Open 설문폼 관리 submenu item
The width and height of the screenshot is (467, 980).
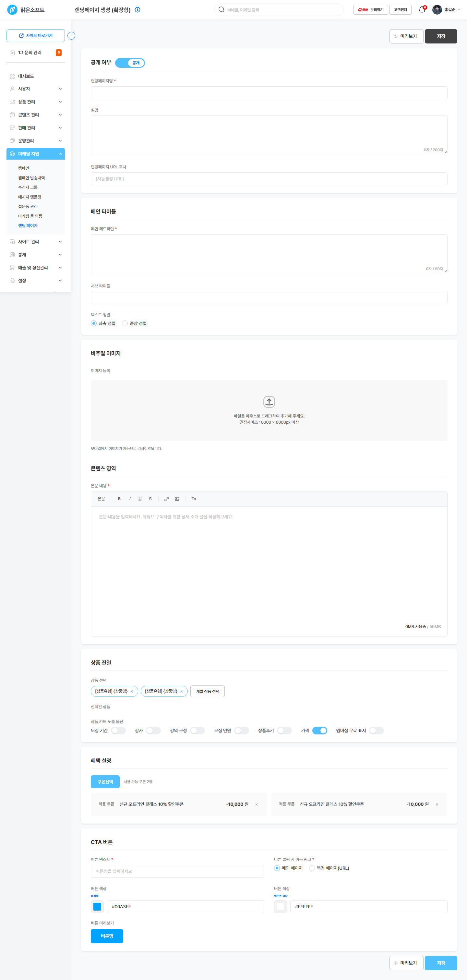[x=28, y=207]
